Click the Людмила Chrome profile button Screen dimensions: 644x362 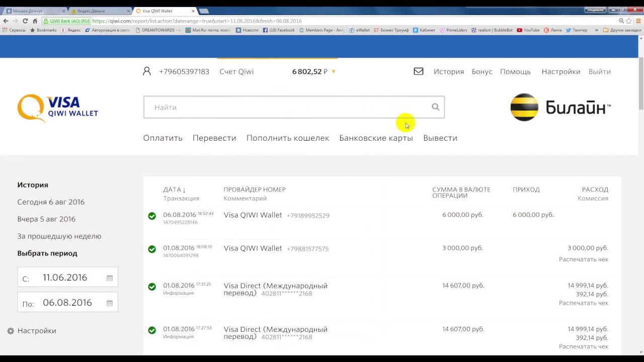[596, 10]
